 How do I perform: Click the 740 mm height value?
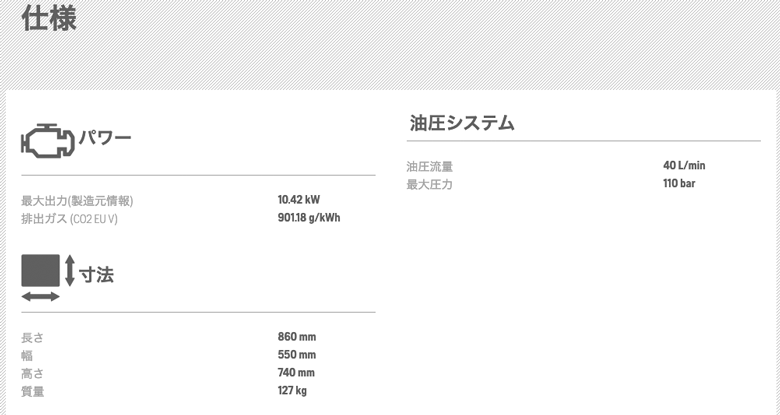coord(297,373)
